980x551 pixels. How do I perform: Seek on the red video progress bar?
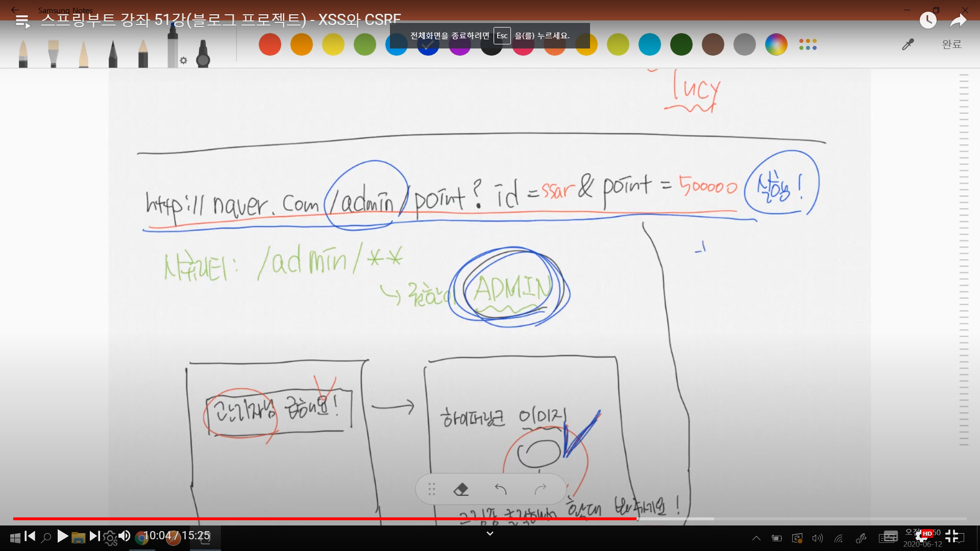[x=327, y=519]
